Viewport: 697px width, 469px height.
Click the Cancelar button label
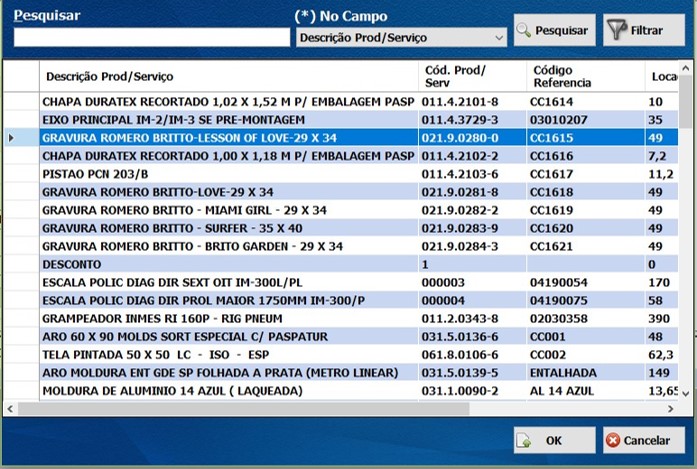(647, 441)
